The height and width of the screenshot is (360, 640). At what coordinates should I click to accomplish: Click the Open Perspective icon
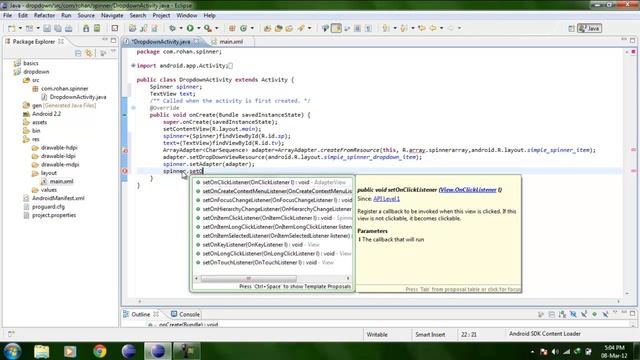click(571, 28)
